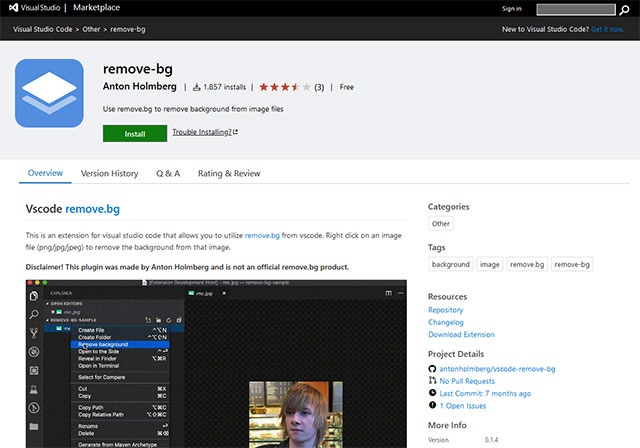Close the me.jpg editor tab in demo

point(224,293)
